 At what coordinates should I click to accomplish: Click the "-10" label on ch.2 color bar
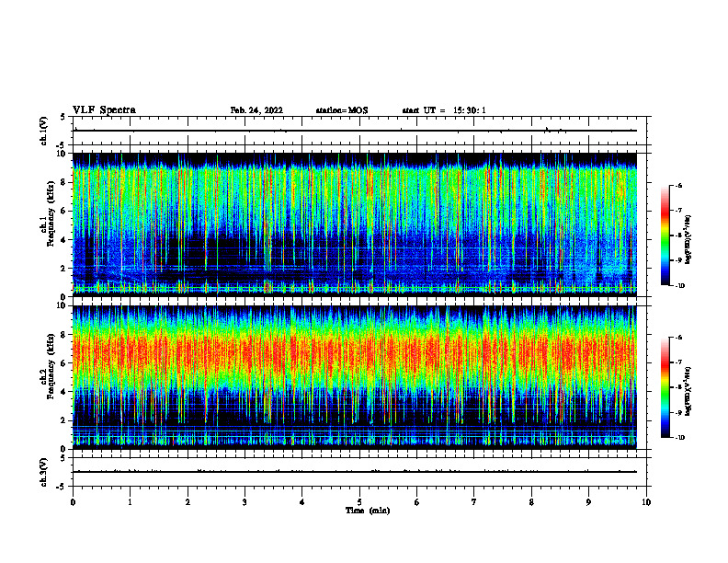pyautogui.click(x=679, y=438)
